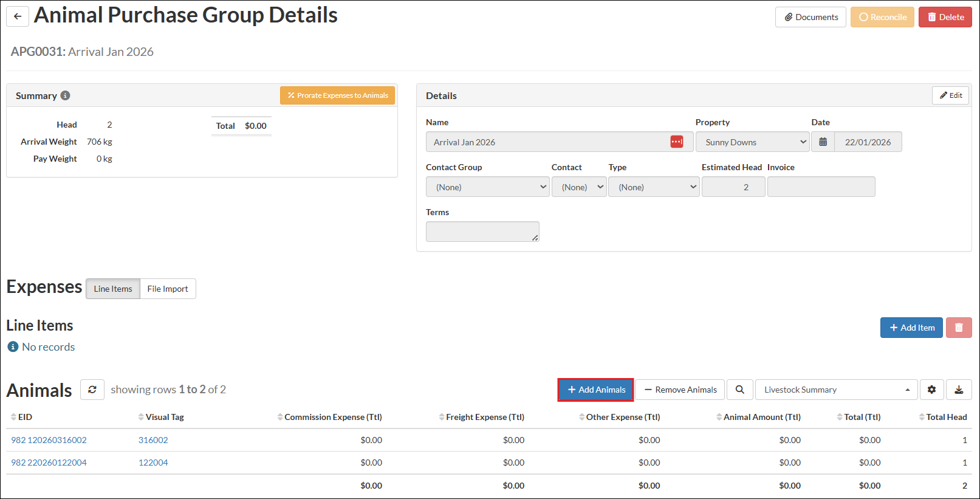
Task: Open the date picker calendar icon
Action: (x=823, y=142)
